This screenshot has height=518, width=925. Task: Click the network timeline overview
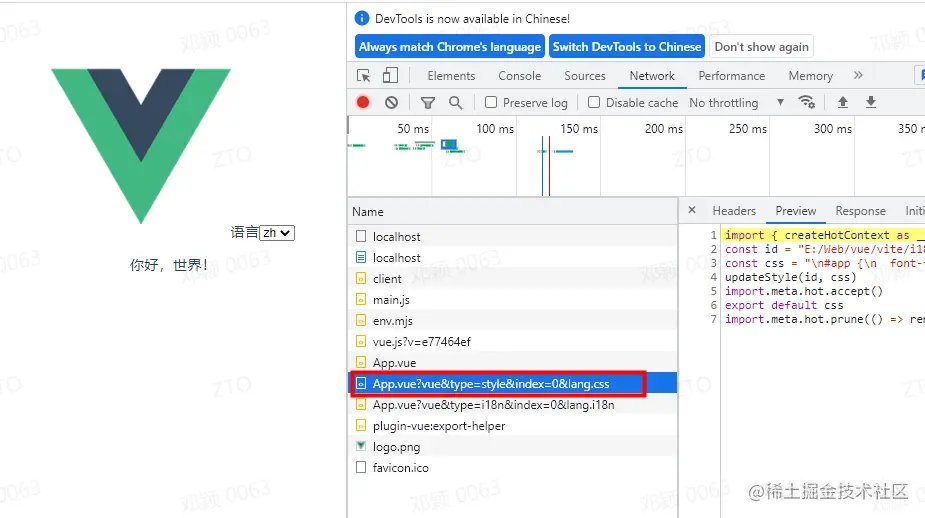636,156
